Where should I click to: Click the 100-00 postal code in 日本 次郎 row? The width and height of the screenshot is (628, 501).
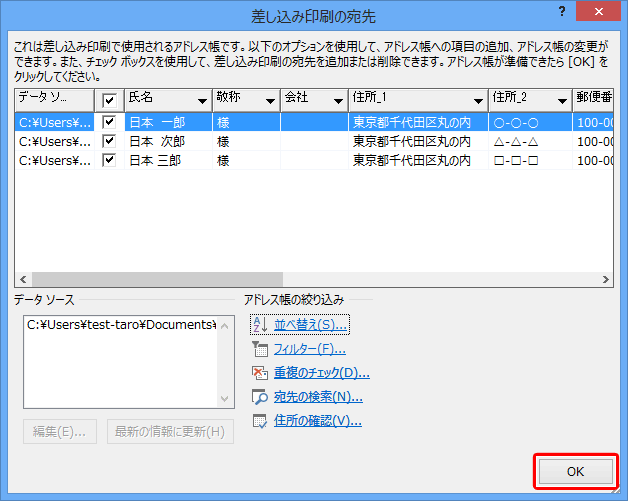595,141
